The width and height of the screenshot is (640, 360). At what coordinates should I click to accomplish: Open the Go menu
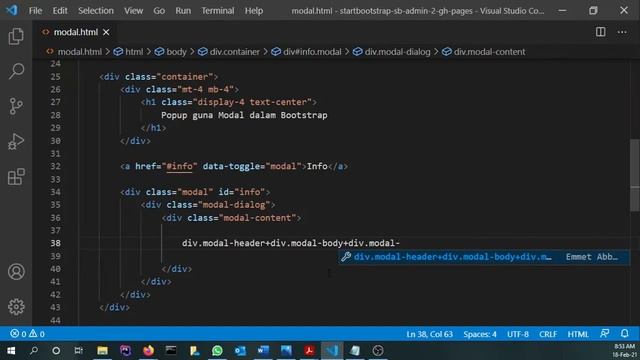(x=159, y=11)
